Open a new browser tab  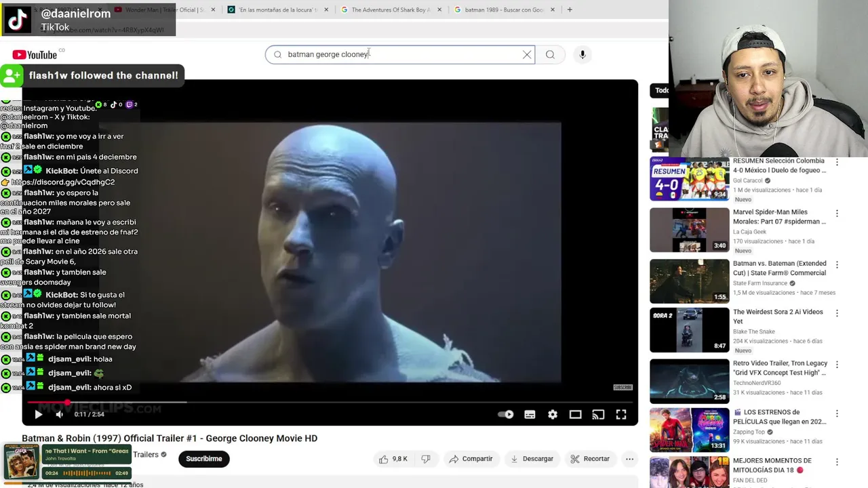tap(570, 9)
